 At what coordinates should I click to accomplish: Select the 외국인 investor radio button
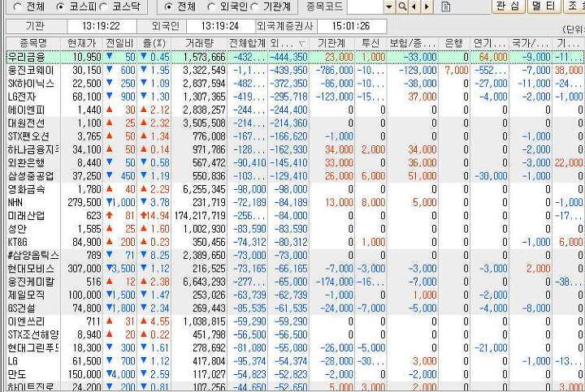(x=212, y=6)
